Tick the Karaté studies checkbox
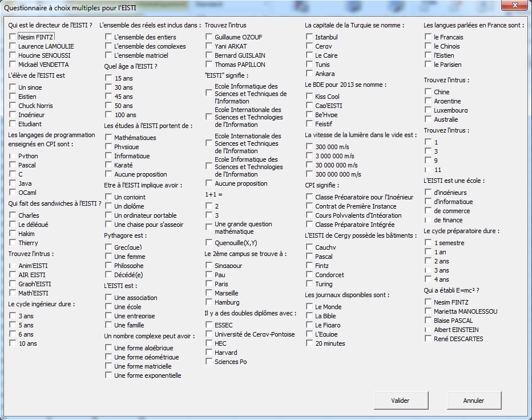532x420 pixels. point(108,165)
